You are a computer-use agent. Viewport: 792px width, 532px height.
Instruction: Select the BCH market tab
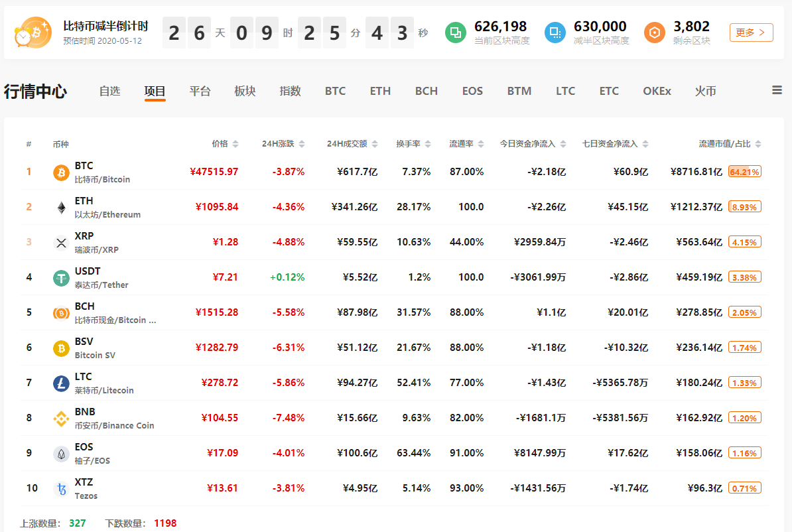coord(427,91)
